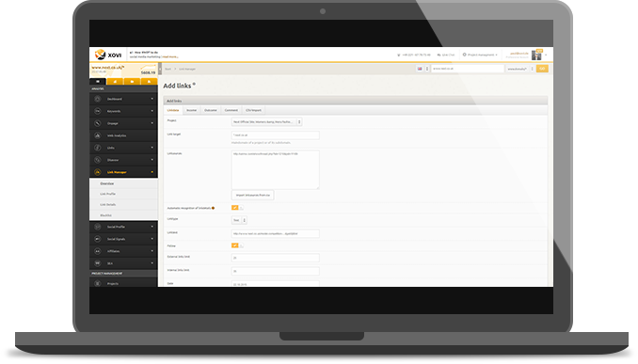The width and height of the screenshot is (638, 364).
Task: Collapse the sidebar using the handle arrow
Action: [160, 70]
